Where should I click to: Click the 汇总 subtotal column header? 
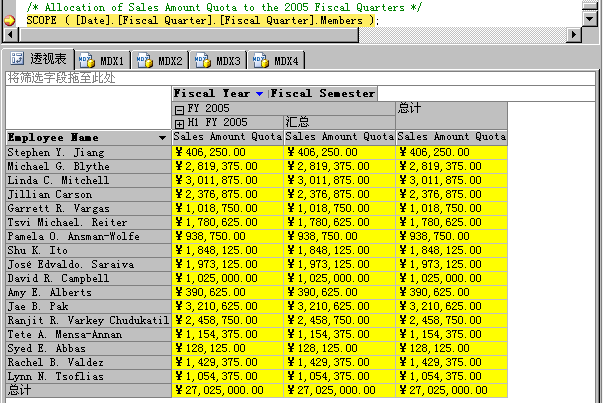coord(339,122)
